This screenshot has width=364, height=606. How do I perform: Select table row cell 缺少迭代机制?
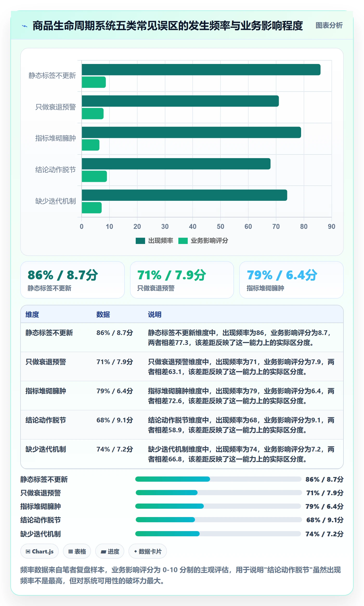tap(46, 449)
